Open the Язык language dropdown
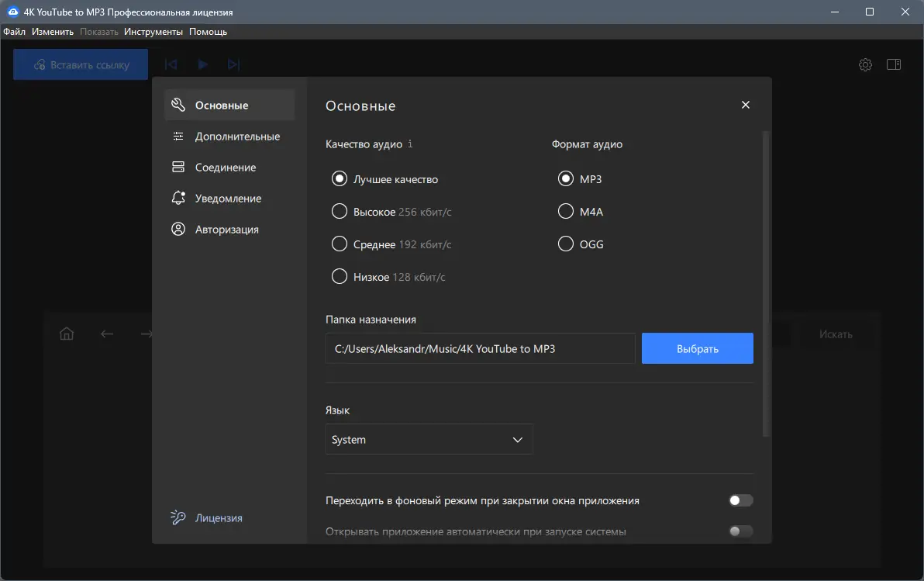Viewport: 924px width, 581px height. pyautogui.click(x=429, y=440)
